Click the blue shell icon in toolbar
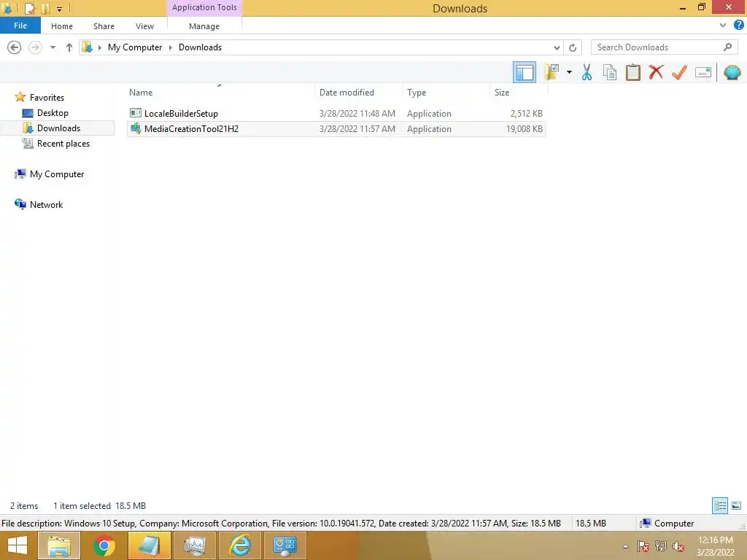This screenshot has height=560, width=747. [x=732, y=72]
